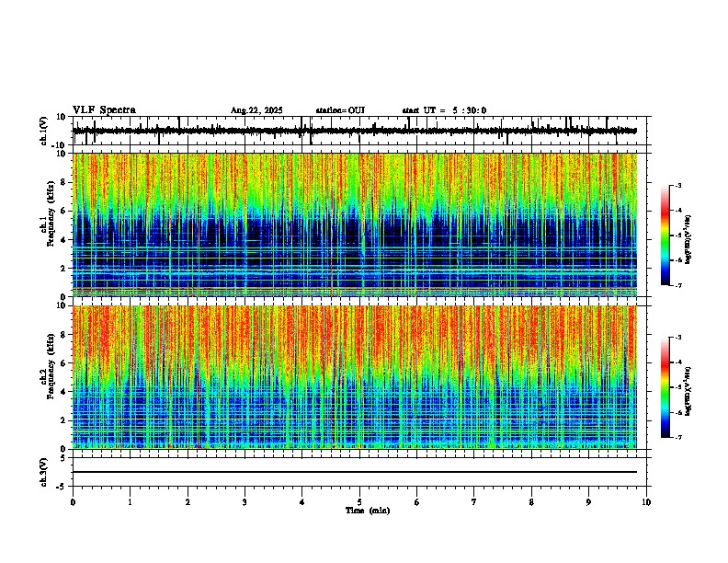
Task: Click the ch.2 spectrogram color scale bar
Action: [665, 387]
